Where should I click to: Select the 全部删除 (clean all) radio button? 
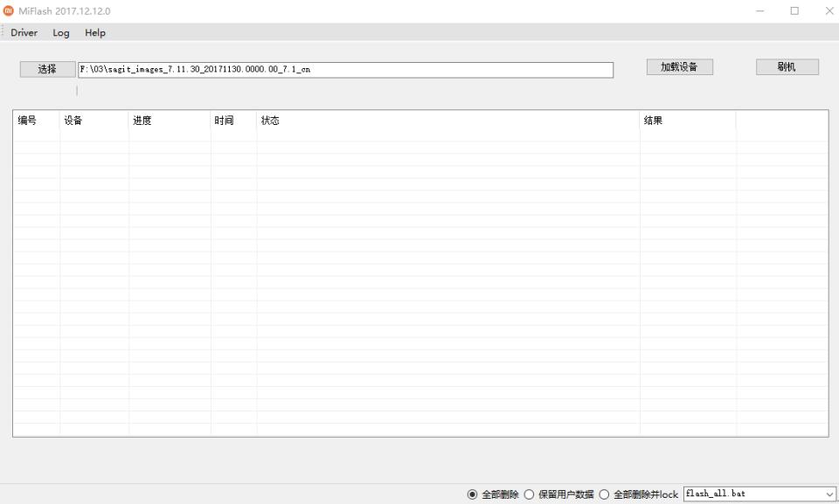pos(473,494)
